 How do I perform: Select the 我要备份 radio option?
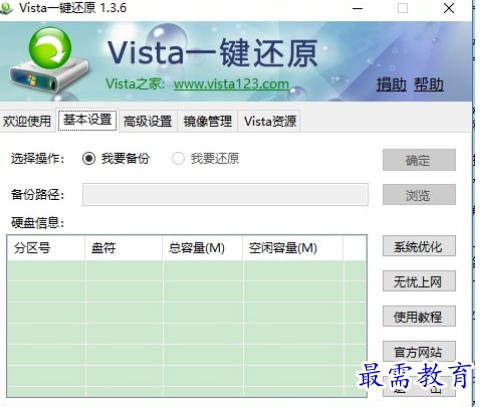116,159
